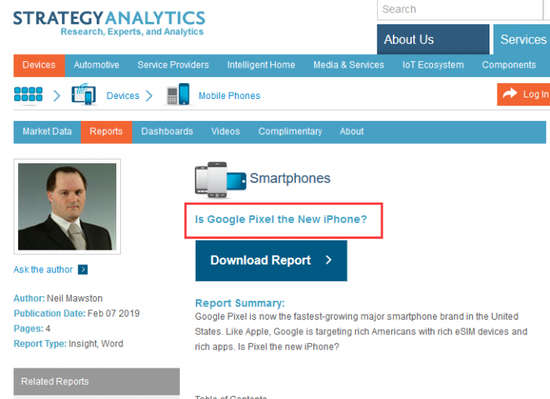Click chevron after the grid home icon
This screenshot has height=399, width=550.
coord(57,95)
